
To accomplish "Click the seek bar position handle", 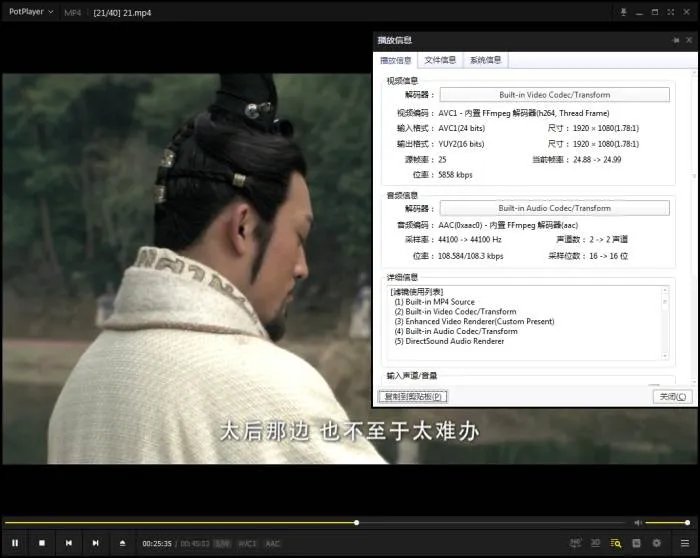I will pyautogui.click(x=356, y=523).
